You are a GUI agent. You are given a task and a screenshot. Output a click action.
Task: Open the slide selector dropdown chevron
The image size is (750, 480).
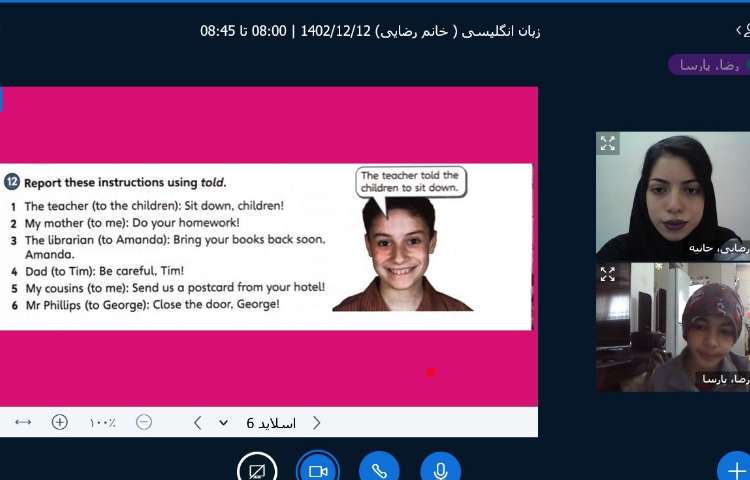223,423
